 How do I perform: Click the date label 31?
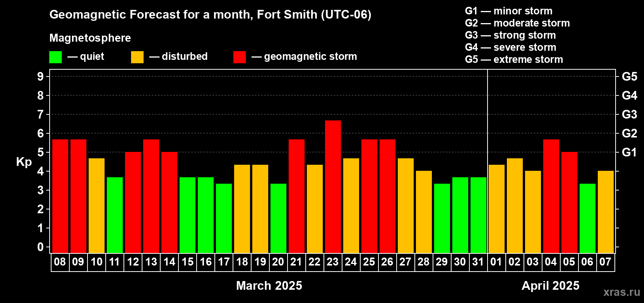click(478, 262)
